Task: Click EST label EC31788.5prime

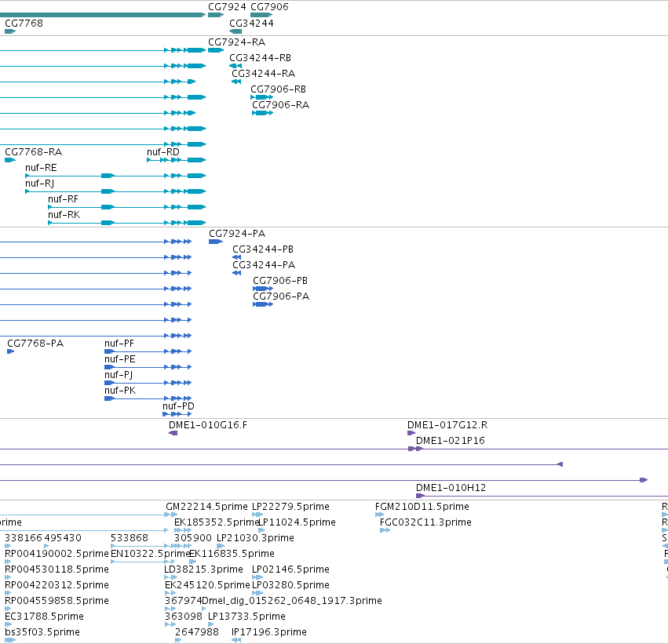Action: (44, 617)
